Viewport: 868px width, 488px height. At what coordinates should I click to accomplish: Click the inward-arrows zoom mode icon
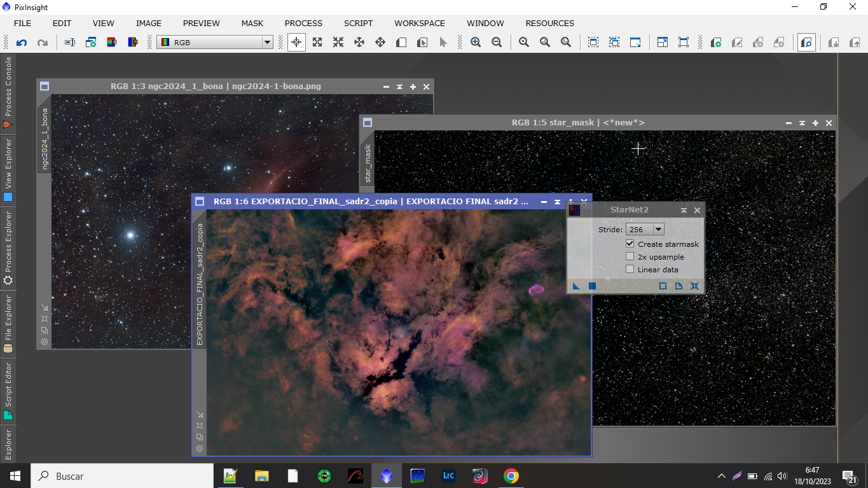point(338,43)
